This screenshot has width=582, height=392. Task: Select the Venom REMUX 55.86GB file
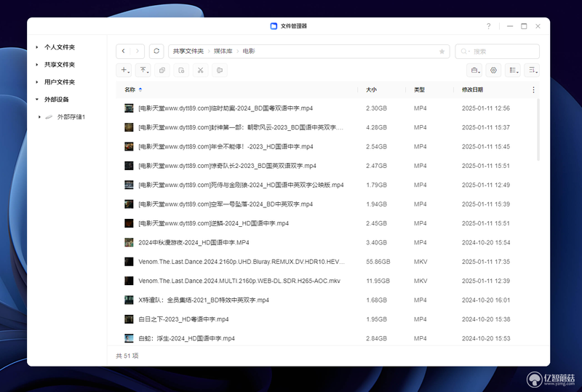(x=327, y=262)
